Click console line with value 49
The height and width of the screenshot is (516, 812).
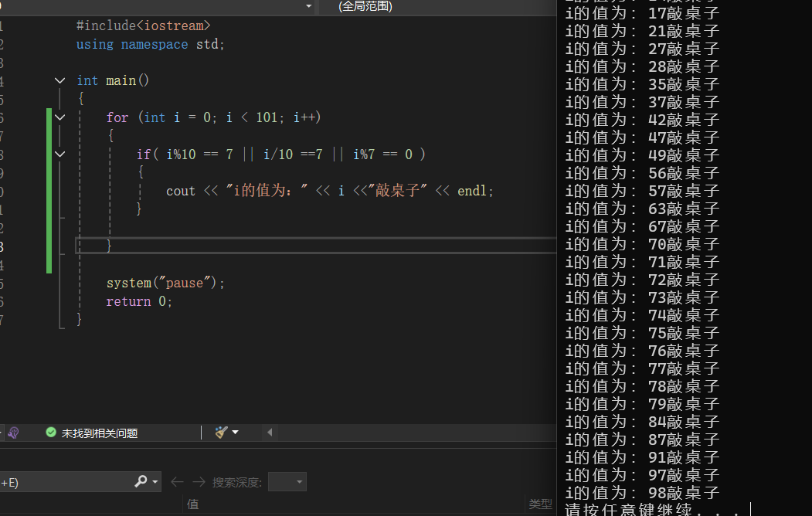(x=642, y=155)
